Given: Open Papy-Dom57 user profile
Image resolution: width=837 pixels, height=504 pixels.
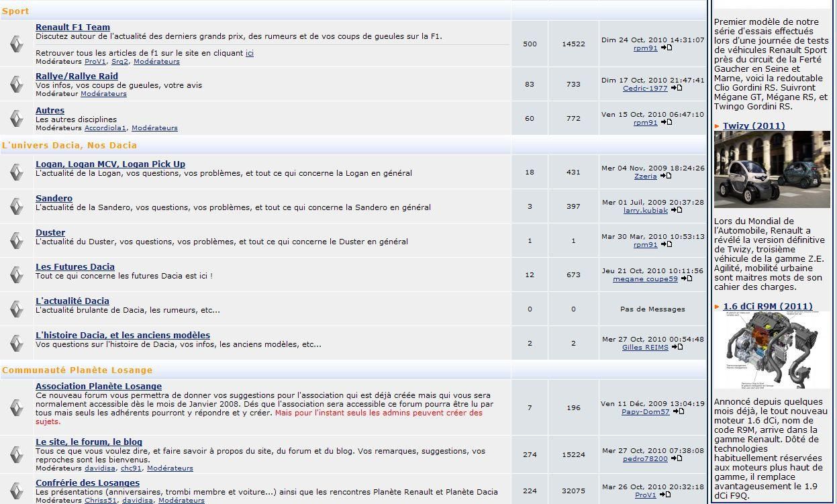Looking at the screenshot, I should [646, 412].
